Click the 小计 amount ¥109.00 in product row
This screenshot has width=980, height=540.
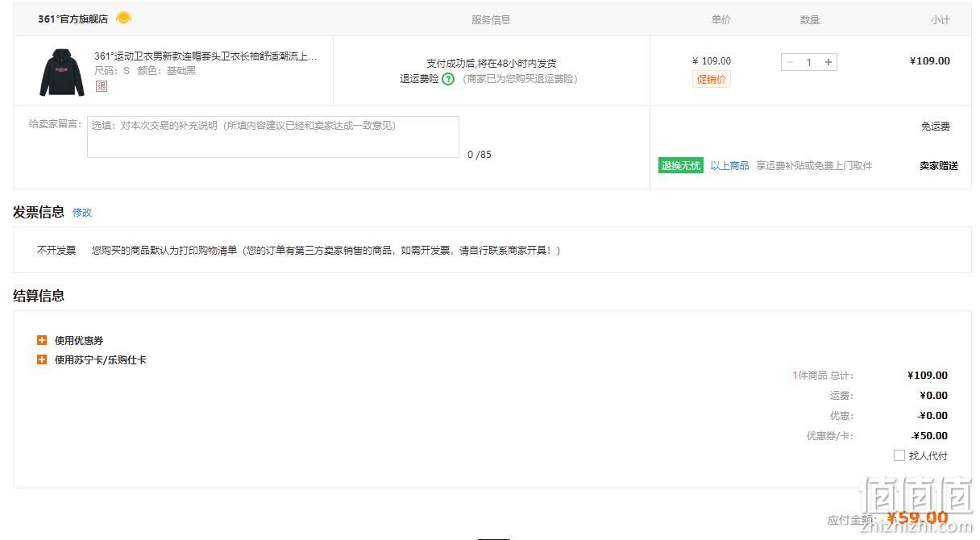tap(930, 61)
